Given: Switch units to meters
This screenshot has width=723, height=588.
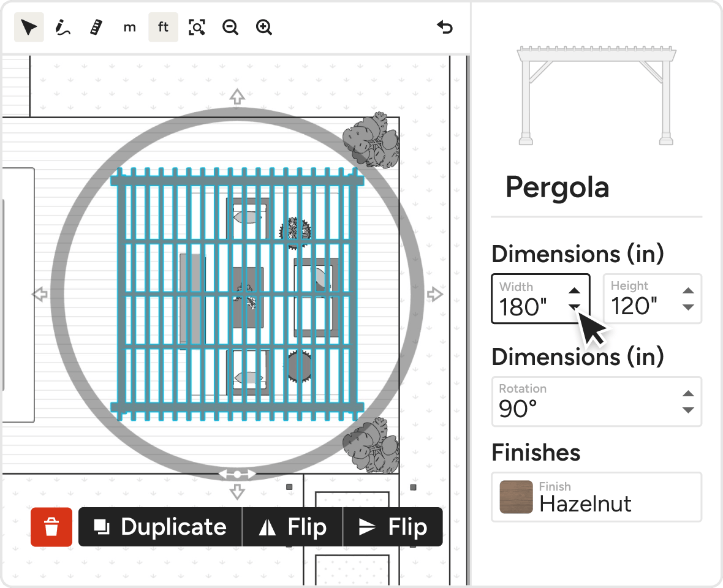Looking at the screenshot, I should [x=129, y=28].
